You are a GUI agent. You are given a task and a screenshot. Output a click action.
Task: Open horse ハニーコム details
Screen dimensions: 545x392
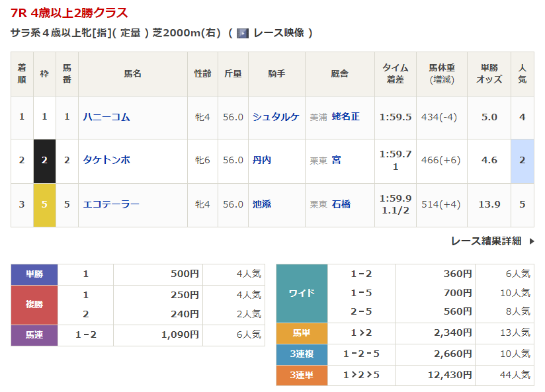106,117
